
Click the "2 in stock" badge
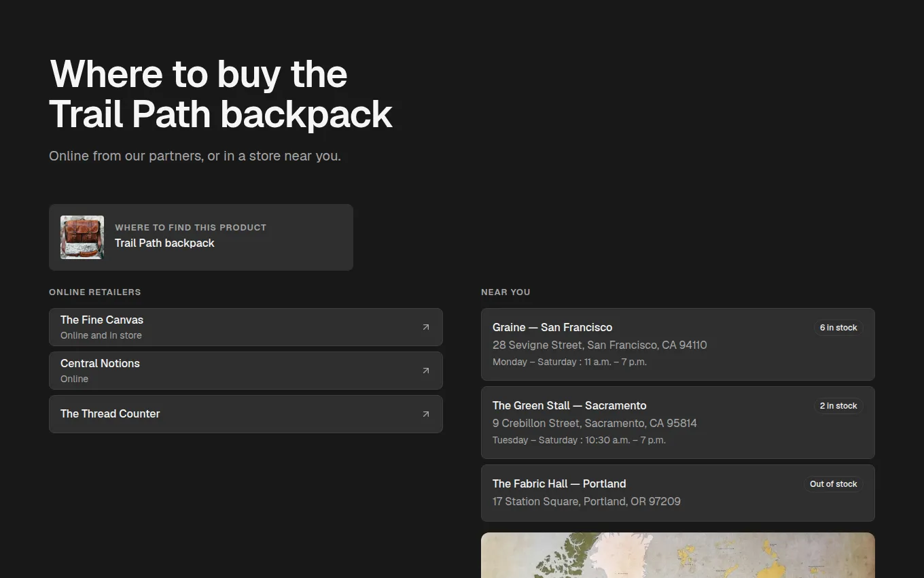point(838,406)
